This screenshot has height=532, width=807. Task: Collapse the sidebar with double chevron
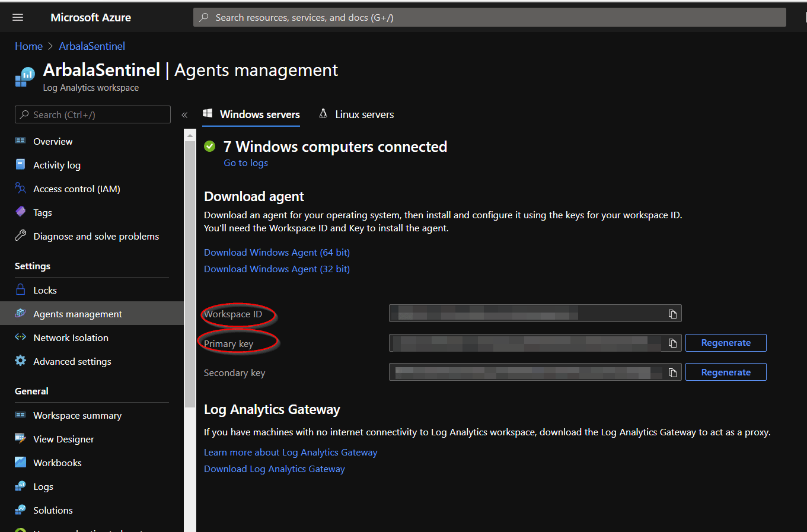tap(184, 114)
